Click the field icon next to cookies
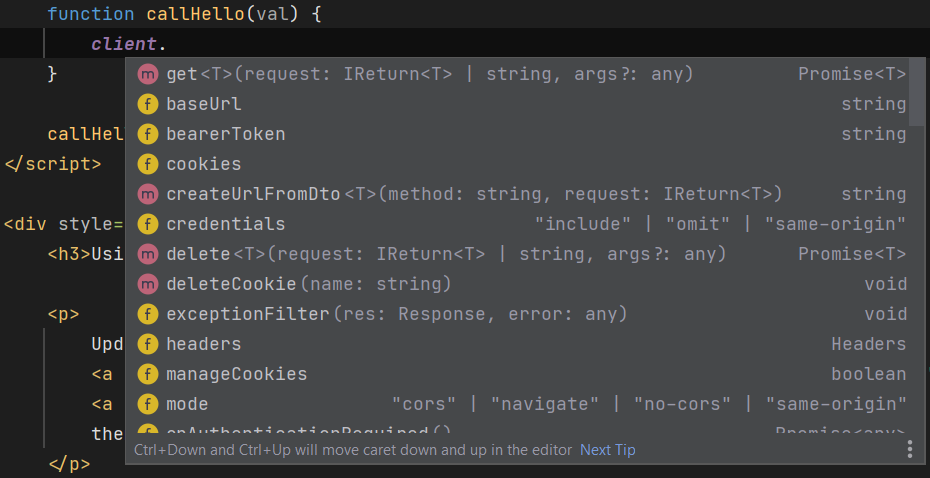Image resolution: width=930 pixels, height=478 pixels. pos(148,164)
